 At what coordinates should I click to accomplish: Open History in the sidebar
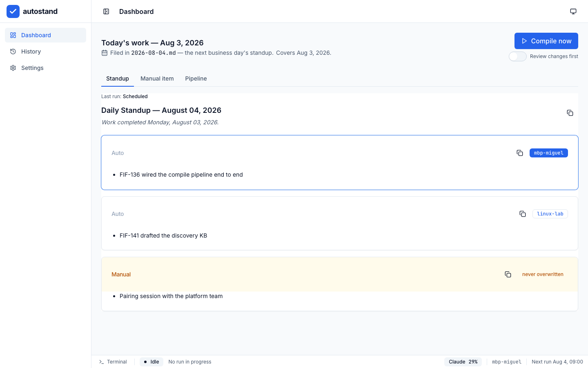coord(45,52)
